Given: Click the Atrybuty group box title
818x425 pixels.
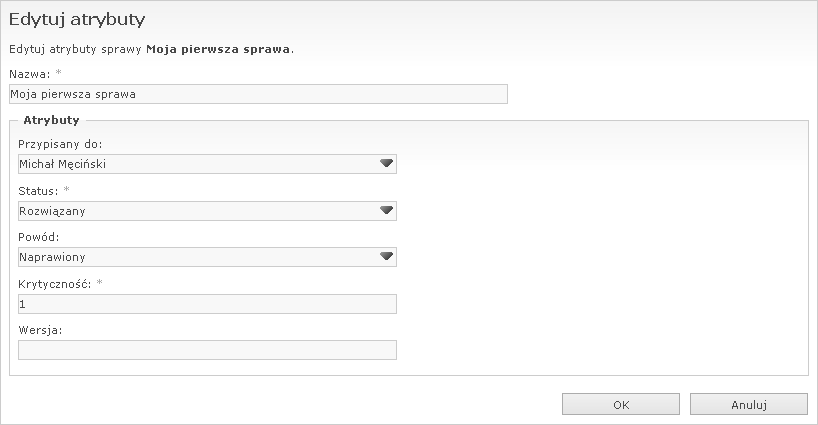Looking at the screenshot, I should pyautogui.click(x=51, y=119).
